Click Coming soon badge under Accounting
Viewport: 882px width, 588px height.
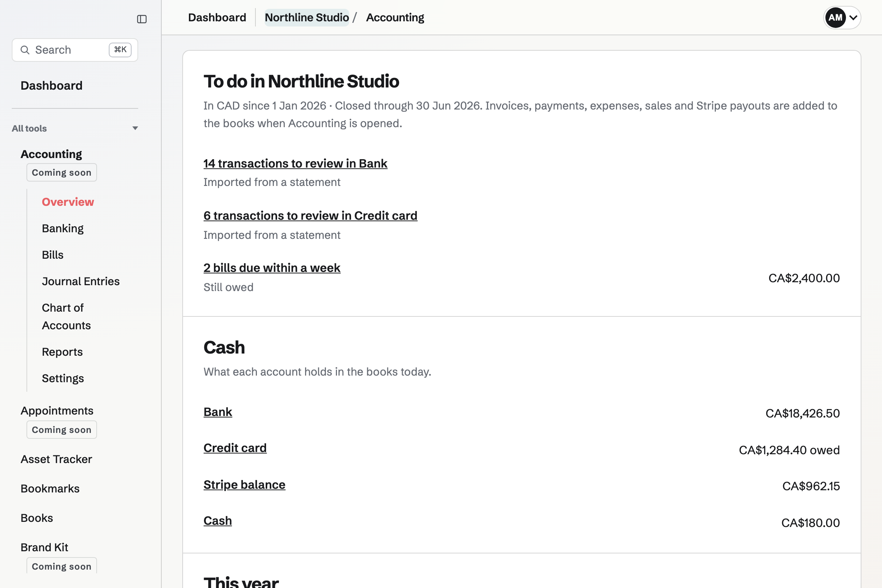coord(61,172)
